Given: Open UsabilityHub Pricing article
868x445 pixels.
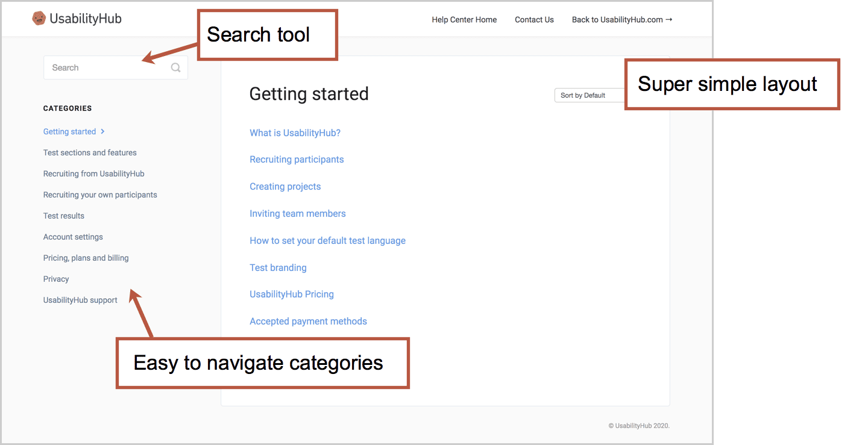Looking at the screenshot, I should pyautogui.click(x=292, y=294).
